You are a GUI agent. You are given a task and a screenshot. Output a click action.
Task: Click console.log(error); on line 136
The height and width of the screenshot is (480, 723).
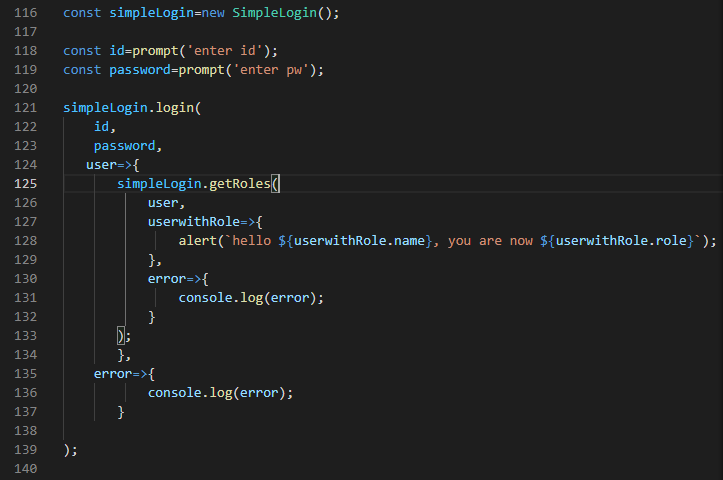[x=220, y=393]
